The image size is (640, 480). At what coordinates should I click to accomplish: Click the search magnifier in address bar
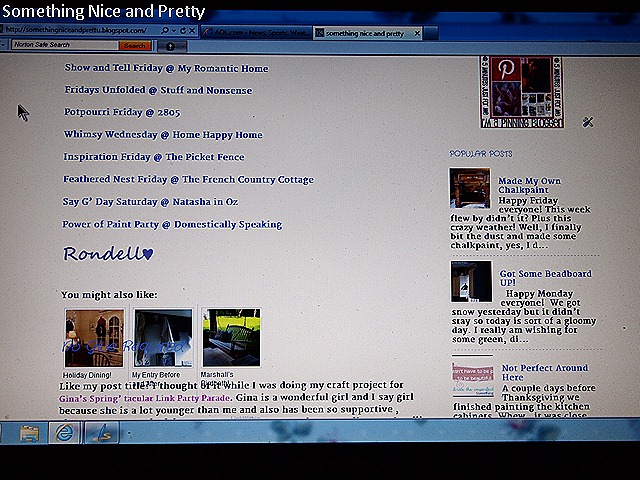[164, 31]
